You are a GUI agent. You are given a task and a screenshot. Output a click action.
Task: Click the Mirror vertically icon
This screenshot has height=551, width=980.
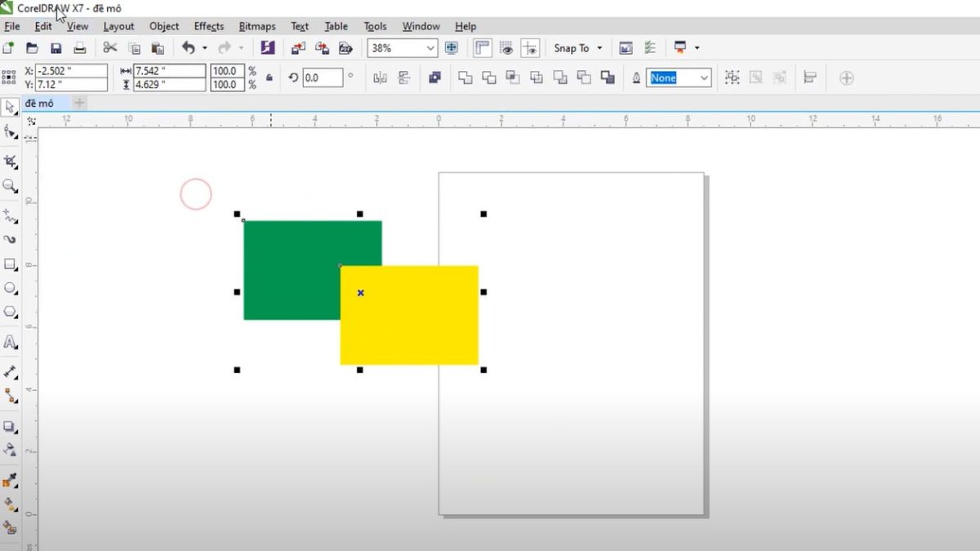[x=403, y=78]
